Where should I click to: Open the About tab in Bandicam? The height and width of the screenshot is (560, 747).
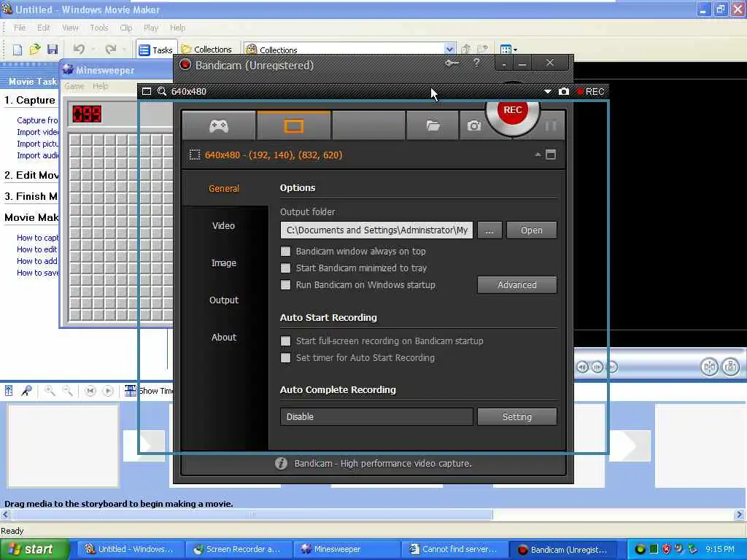coord(224,337)
